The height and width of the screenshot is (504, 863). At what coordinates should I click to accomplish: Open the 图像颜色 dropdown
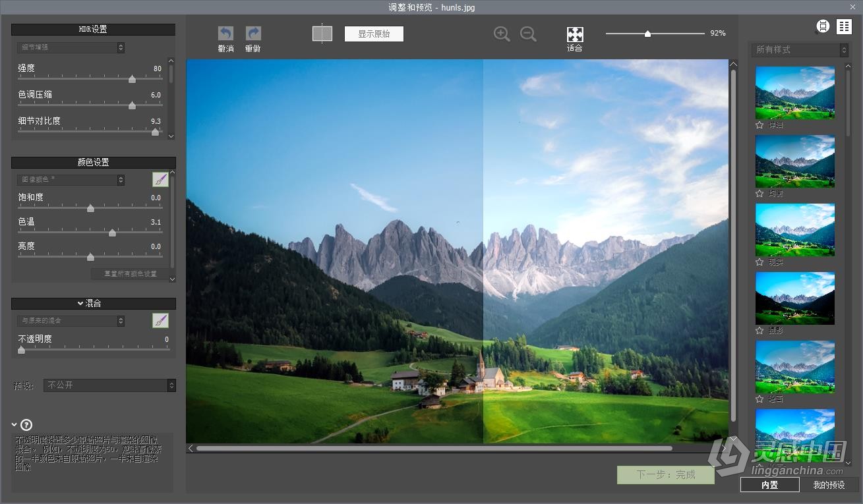point(71,179)
